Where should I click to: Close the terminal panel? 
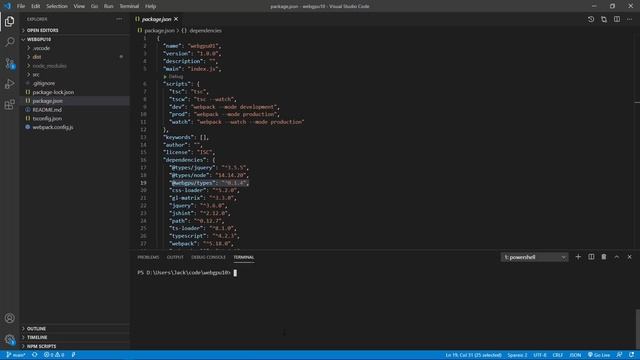629,257
